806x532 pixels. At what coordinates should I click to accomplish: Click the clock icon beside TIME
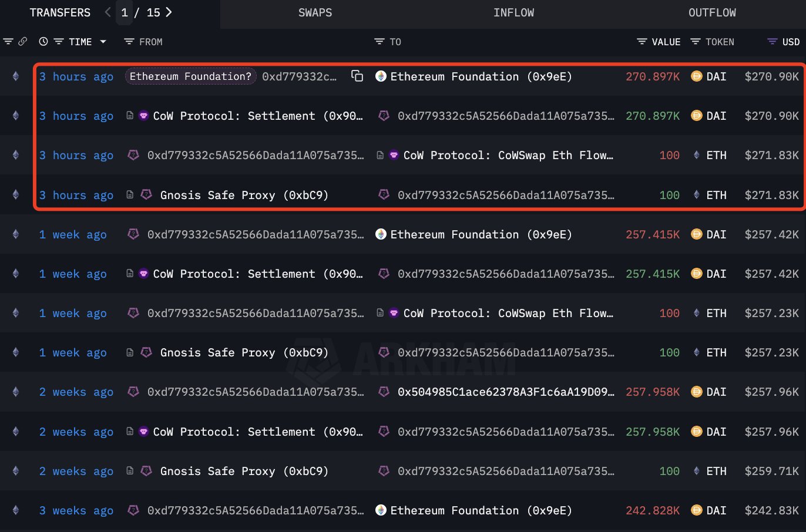coord(43,42)
